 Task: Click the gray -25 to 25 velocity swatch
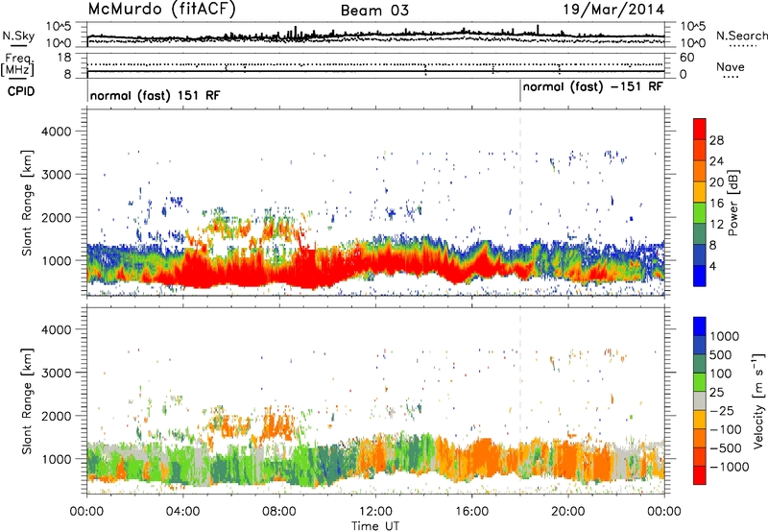coord(700,400)
